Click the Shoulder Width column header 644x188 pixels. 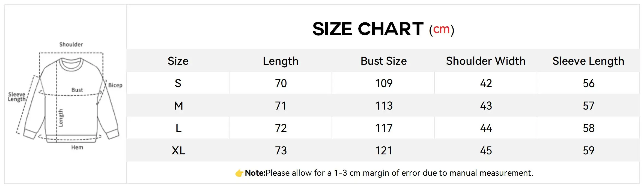(485, 61)
